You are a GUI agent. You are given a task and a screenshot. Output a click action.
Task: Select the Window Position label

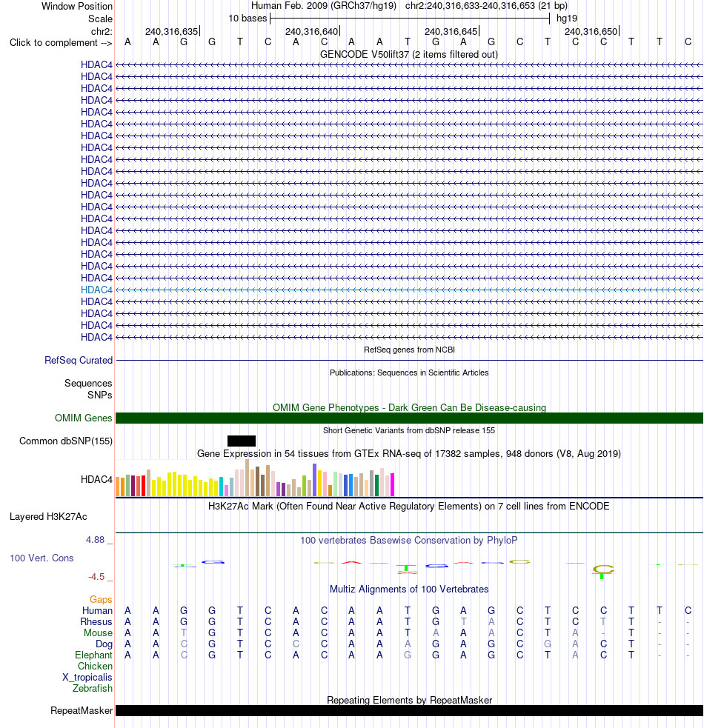76,7
